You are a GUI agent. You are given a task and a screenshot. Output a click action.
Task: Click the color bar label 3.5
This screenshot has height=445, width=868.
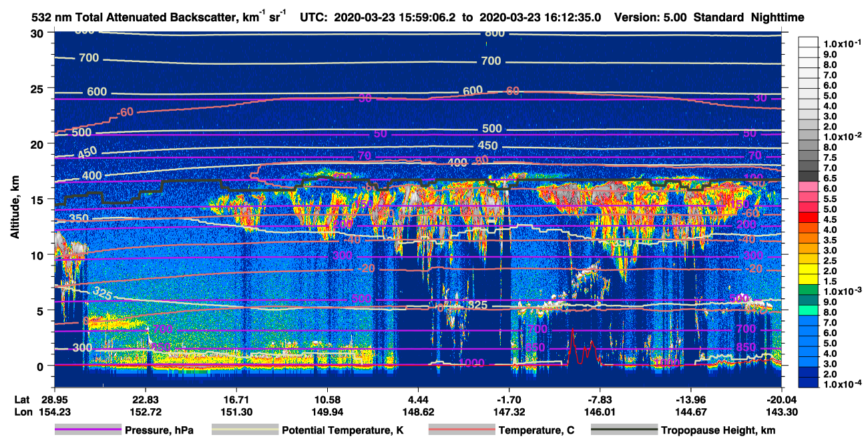(x=831, y=240)
